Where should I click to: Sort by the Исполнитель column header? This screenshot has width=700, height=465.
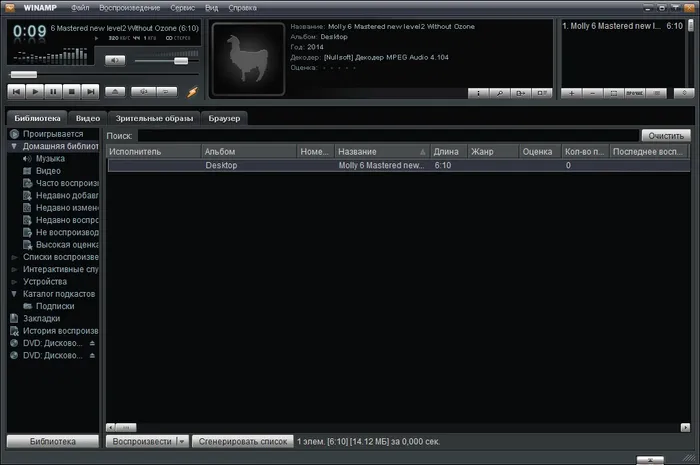[154, 152]
